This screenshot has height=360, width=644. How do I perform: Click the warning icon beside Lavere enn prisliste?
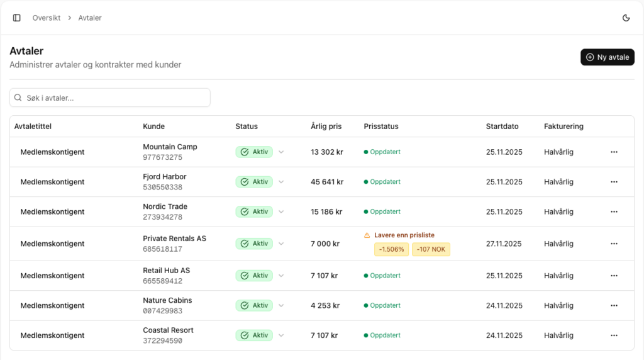(x=367, y=235)
